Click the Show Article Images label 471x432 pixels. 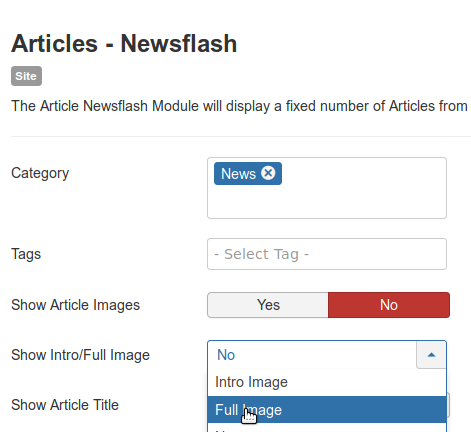pyautogui.click(x=75, y=305)
